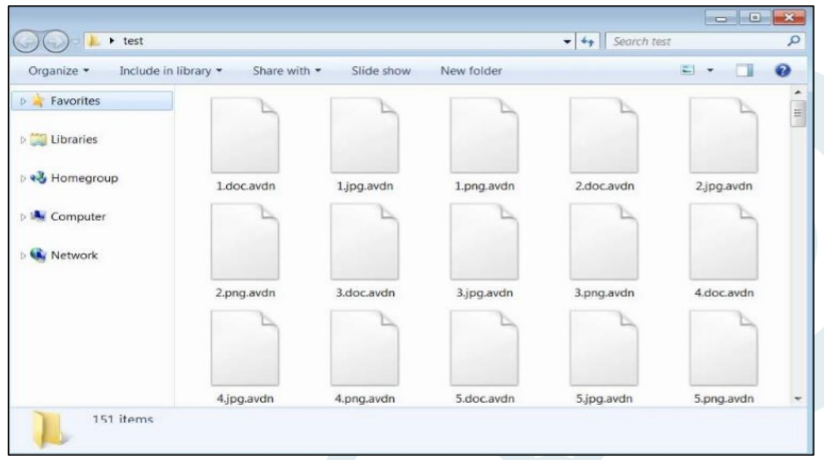824x460 pixels.
Task: Click the scrollbar up arrow
Action: coord(798,93)
